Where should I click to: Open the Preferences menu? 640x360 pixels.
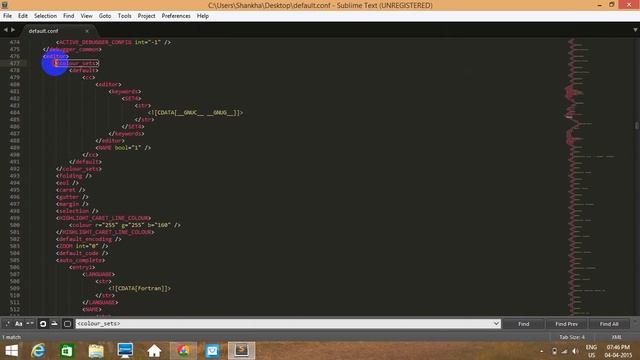pyautogui.click(x=176, y=16)
